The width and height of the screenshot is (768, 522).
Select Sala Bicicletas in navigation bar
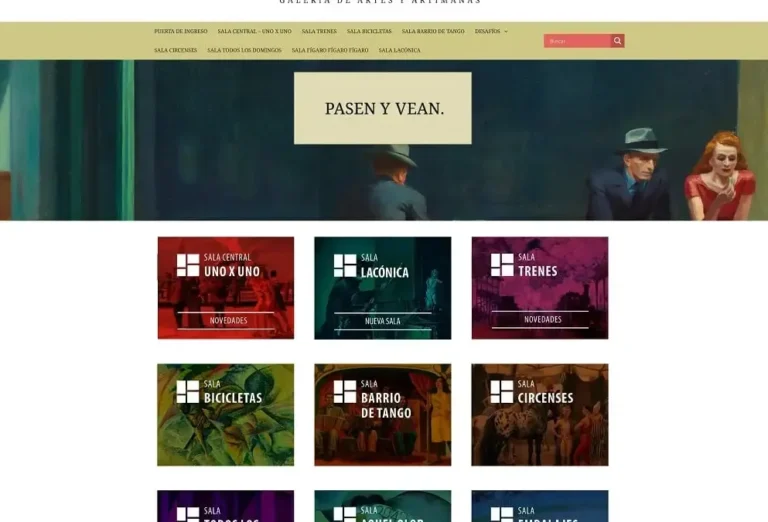point(369,31)
